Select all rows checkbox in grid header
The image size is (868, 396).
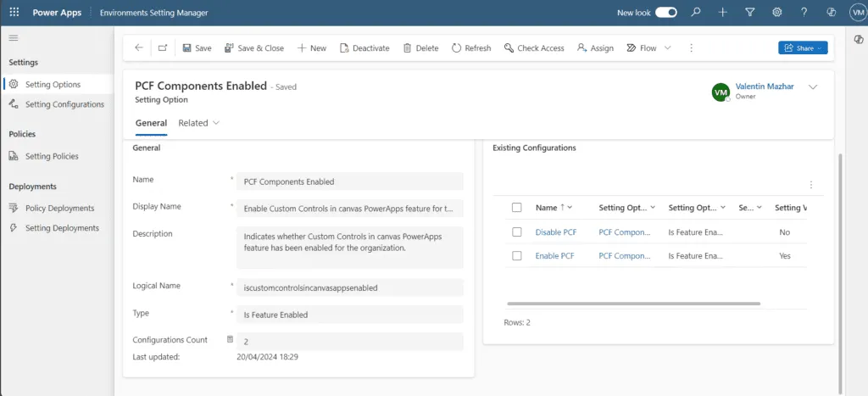coord(516,207)
